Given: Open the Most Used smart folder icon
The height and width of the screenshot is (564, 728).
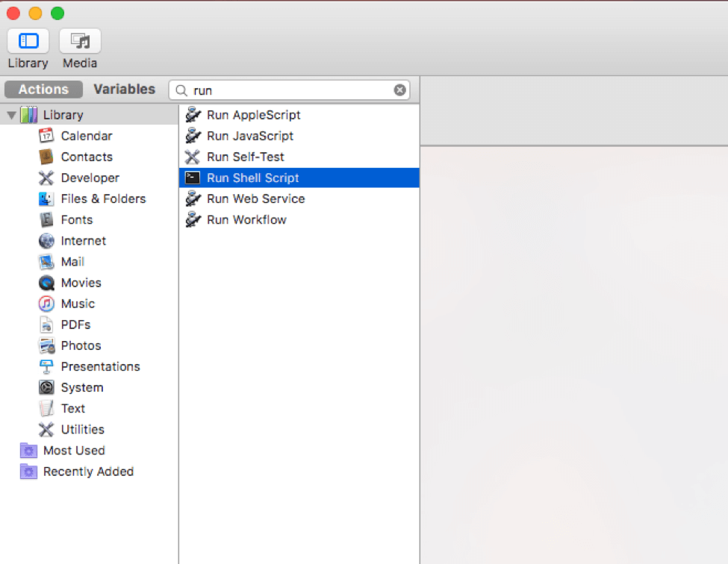Looking at the screenshot, I should [x=28, y=450].
